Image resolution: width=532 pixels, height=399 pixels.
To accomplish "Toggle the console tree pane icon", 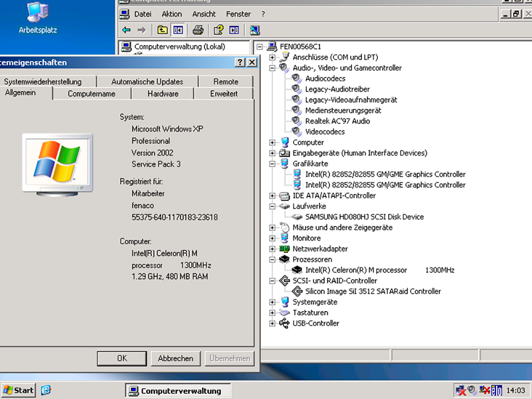I will coord(178,30).
